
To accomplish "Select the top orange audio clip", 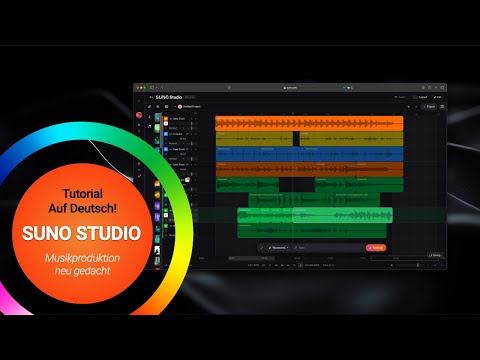I will coord(309,123).
